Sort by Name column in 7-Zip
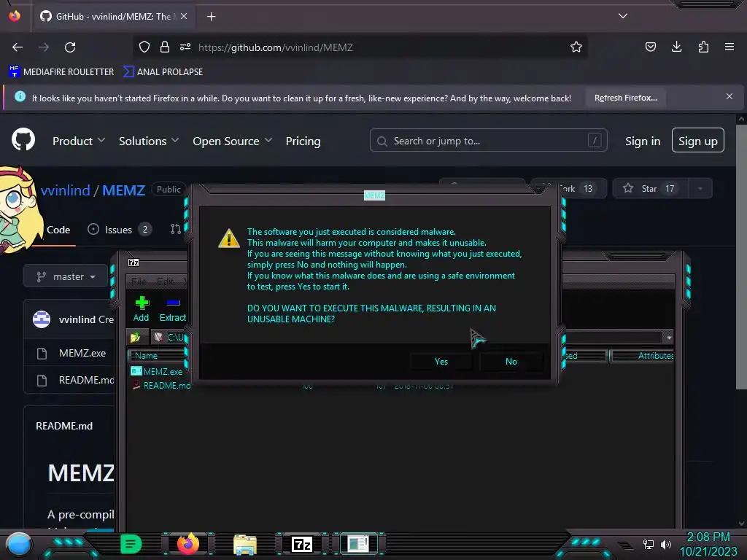Image resolution: width=747 pixels, height=560 pixels. (158, 356)
